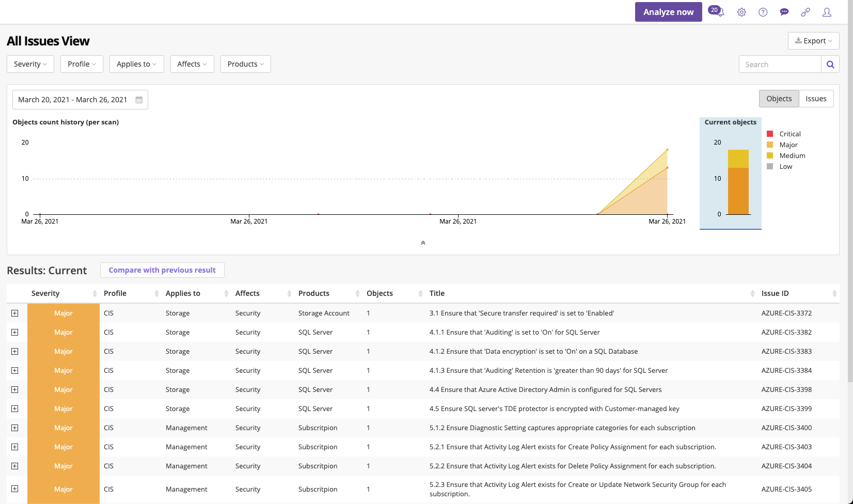The height and width of the screenshot is (504, 853).
Task: Expand row for issue AZURE-CIS-3405
Action: tap(15, 489)
